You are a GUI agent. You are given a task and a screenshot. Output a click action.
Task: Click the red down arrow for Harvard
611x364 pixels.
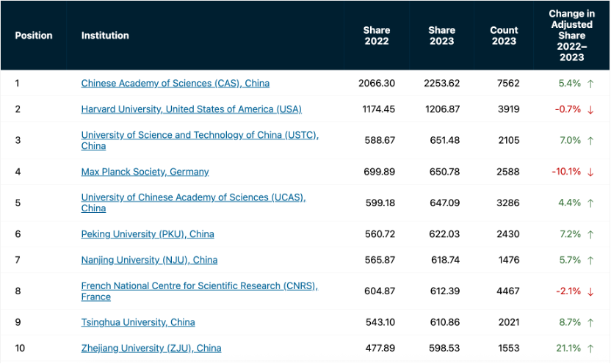click(590, 109)
